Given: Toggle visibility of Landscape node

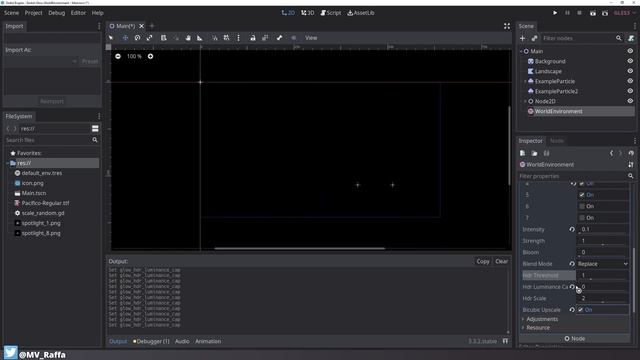Looking at the screenshot, I should [630, 71].
